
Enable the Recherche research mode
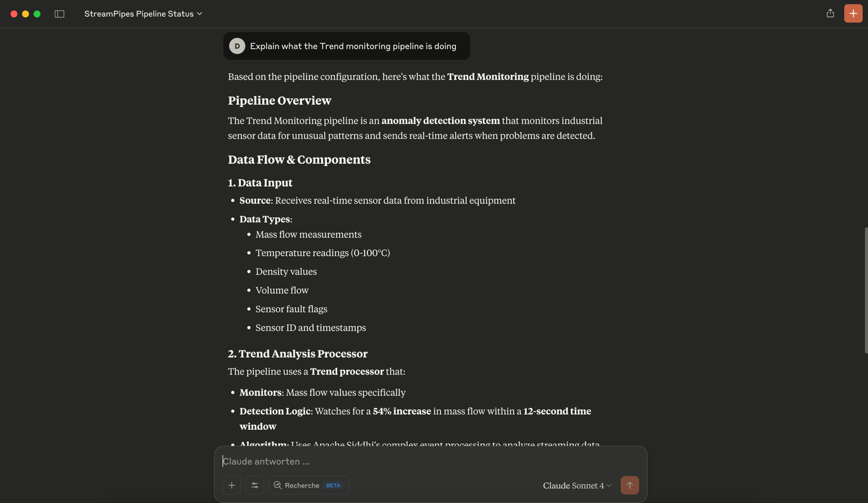tap(301, 485)
